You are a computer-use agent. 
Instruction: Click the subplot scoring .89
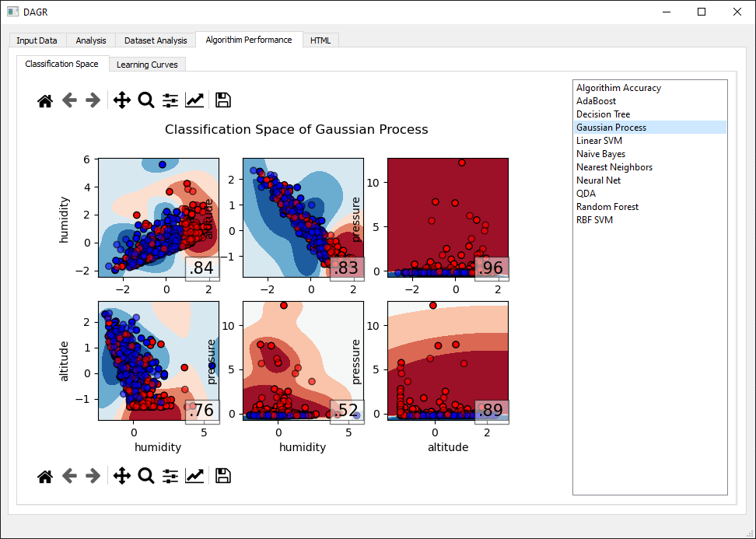(x=448, y=361)
